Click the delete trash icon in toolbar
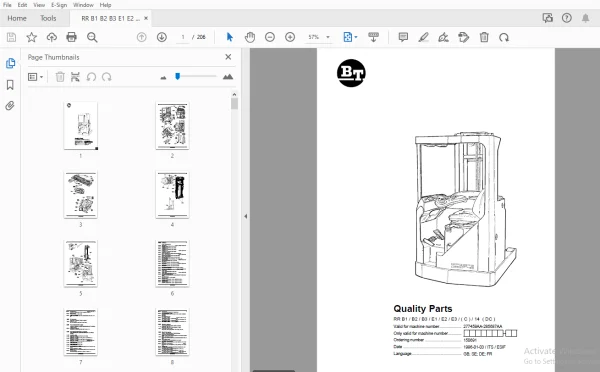This screenshot has width=600, height=372. 484,37
